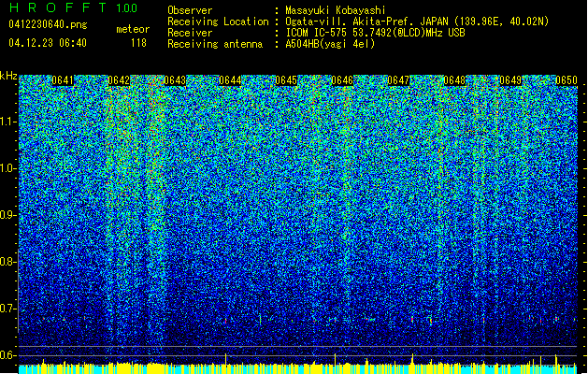The image size is (588, 374).
Task: Click the date 04.12.23 06:40
Action: [x=48, y=43]
